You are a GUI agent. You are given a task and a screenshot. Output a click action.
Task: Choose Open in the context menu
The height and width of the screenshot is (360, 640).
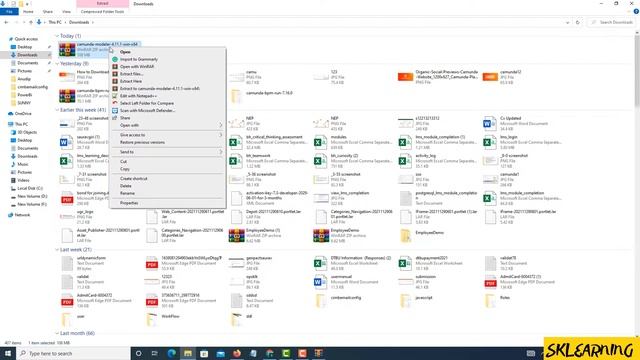pos(125,52)
